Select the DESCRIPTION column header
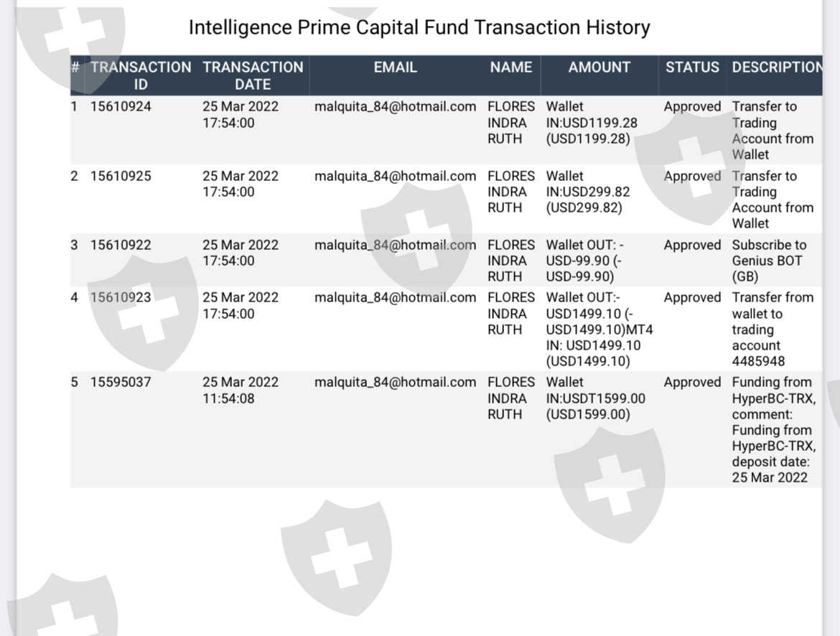840x636 pixels. coord(777,67)
